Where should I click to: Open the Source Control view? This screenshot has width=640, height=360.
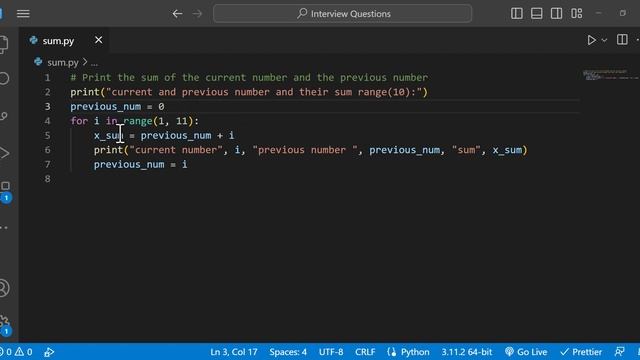coord(4,116)
